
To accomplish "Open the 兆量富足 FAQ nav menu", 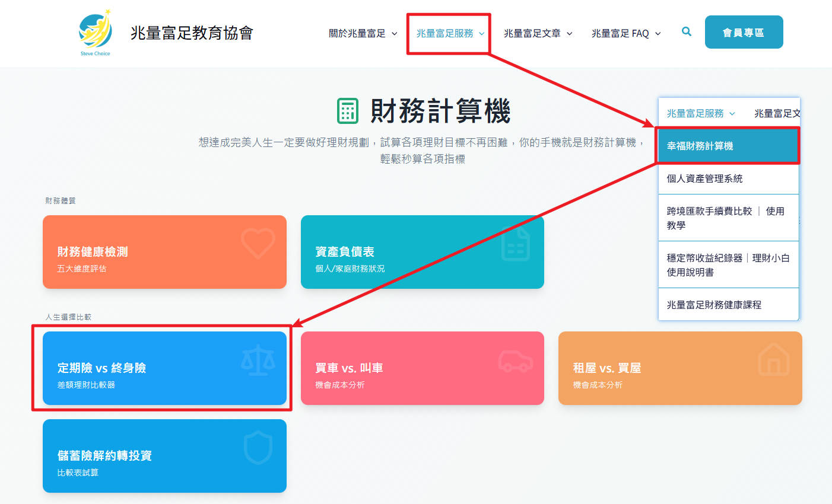I will [x=626, y=34].
